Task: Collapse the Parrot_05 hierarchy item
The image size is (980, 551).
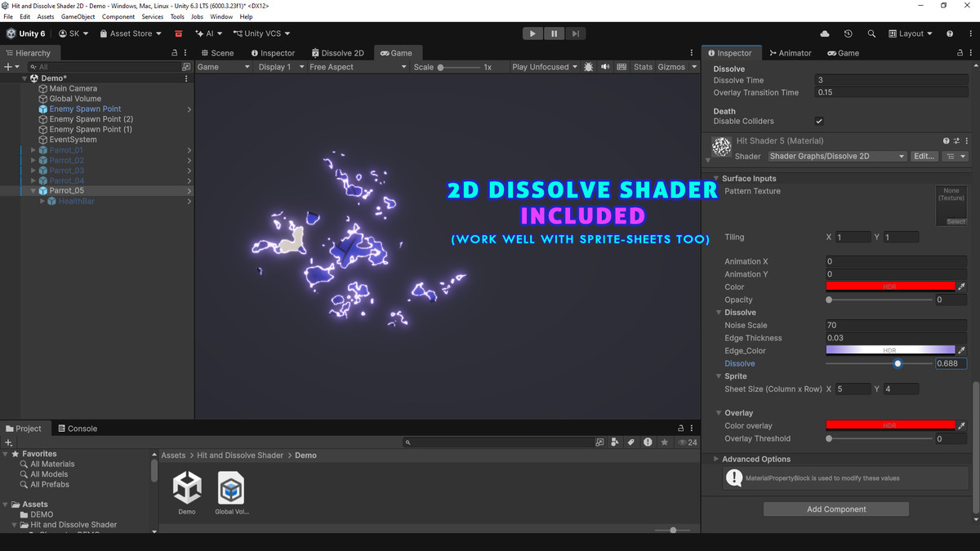Action: tap(33, 191)
